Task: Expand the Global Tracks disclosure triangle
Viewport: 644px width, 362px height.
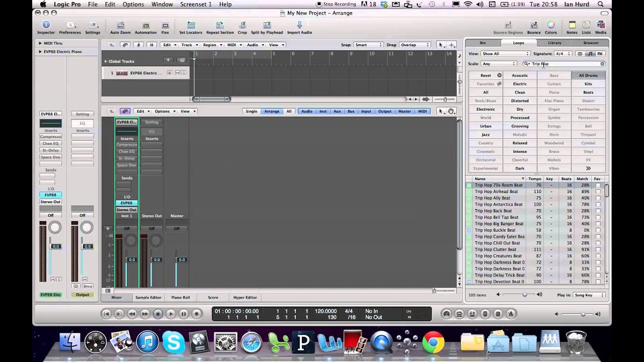Action: [x=106, y=61]
